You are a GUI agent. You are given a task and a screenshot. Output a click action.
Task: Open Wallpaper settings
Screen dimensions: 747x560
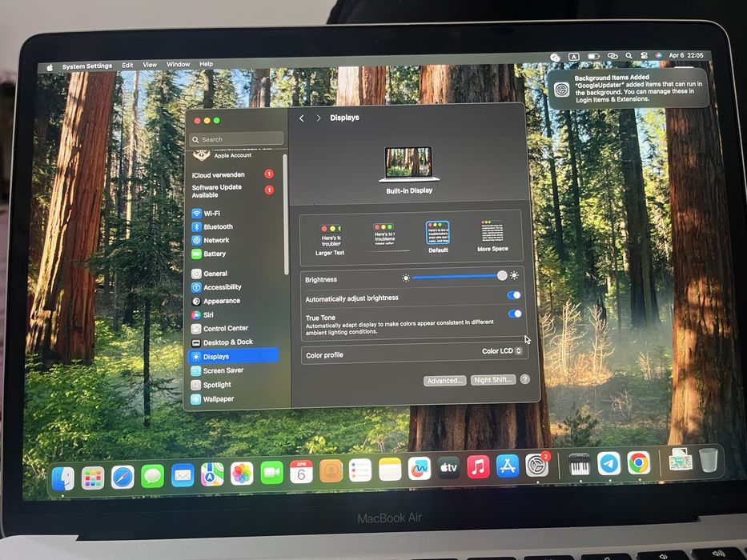click(x=212, y=399)
